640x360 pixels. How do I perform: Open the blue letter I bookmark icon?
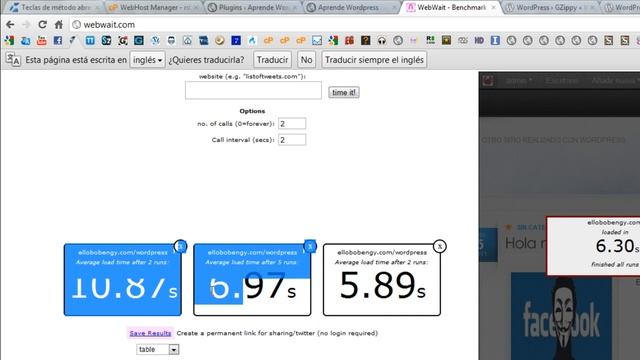coord(495,40)
